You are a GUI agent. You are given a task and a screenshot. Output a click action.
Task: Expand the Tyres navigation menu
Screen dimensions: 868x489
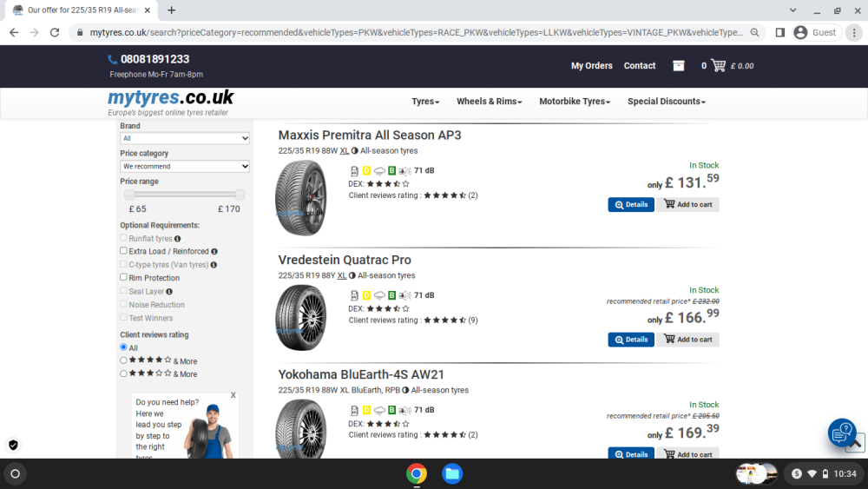click(x=425, y=102)
